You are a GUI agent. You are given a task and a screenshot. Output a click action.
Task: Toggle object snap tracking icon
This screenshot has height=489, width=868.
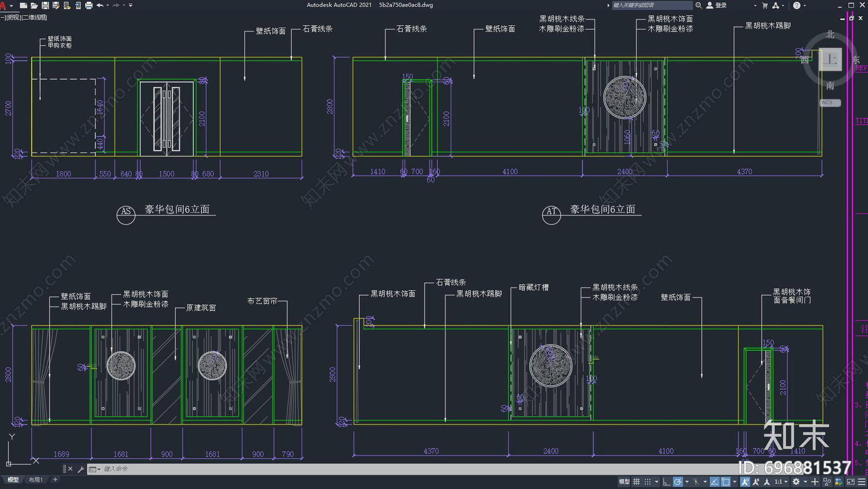(x=714, y=481)
